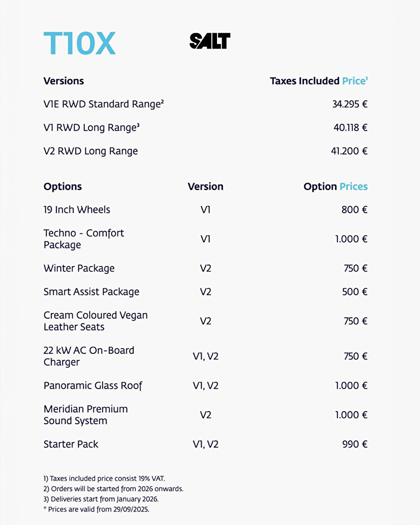Click the 34.295 € price
The image size is (420, 525).
click(x=350, y=104)
